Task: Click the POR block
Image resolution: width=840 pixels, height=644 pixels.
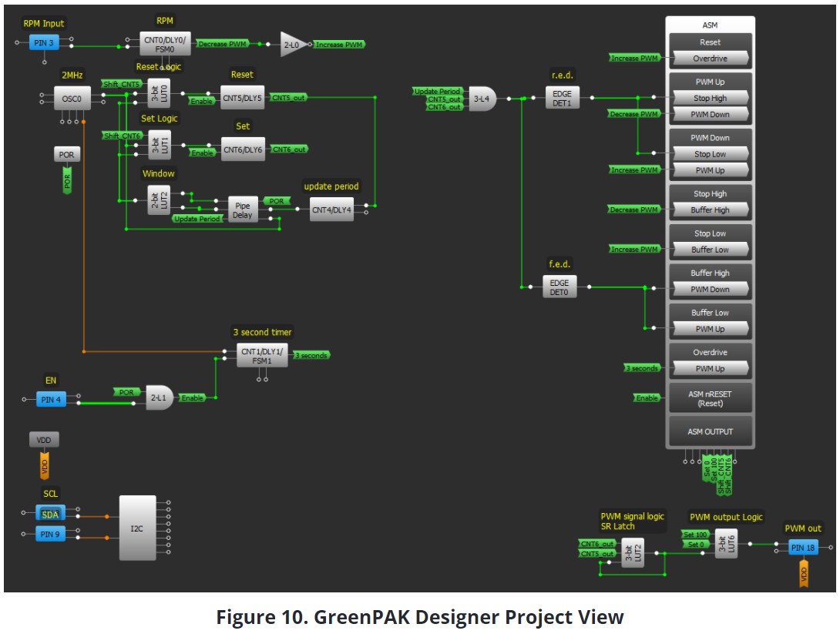Action: (67, 154)
